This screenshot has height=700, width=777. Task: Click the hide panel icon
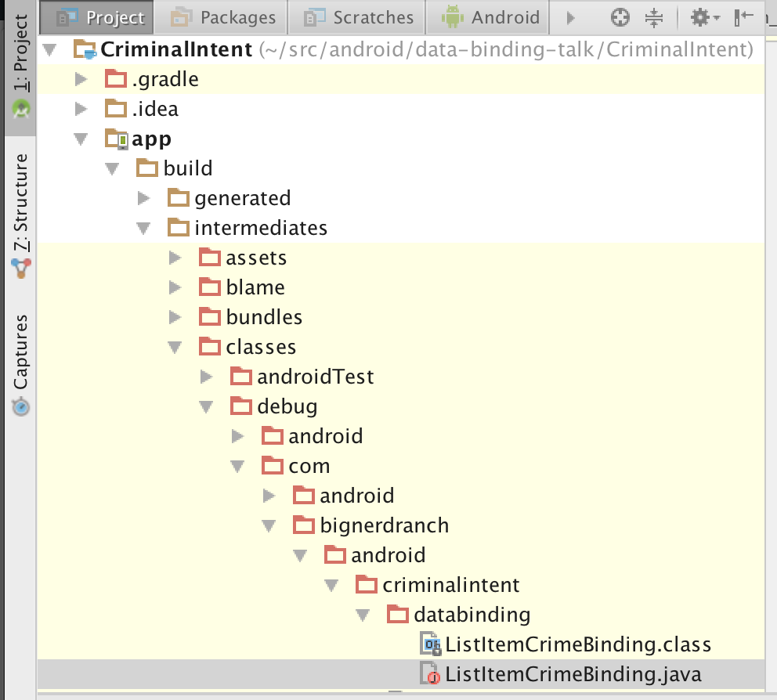[x=743, y=17]
